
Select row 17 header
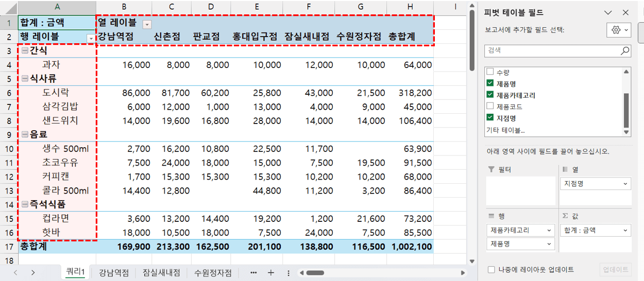coord(8,246)
